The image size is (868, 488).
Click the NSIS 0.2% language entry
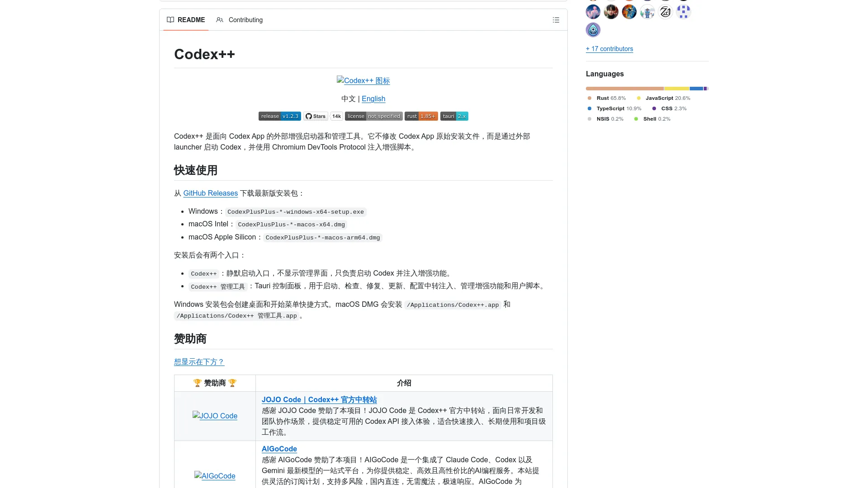coord(605,119)
